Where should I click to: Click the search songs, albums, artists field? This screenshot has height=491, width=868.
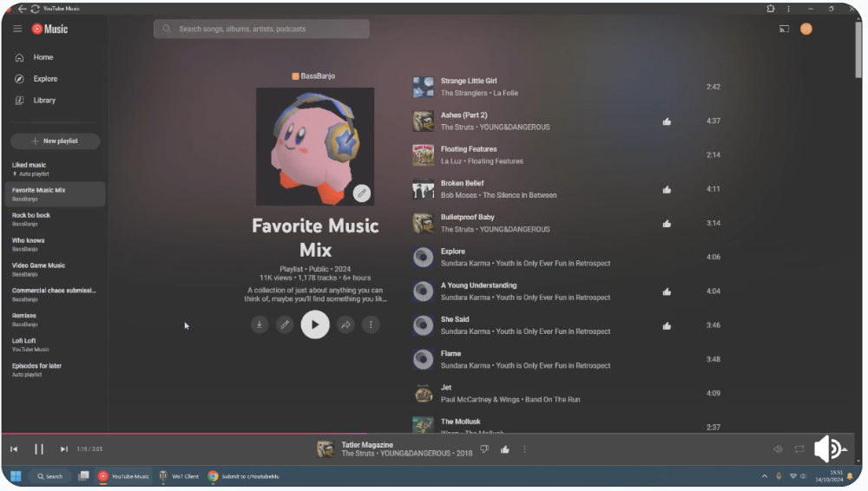(261, 29)
